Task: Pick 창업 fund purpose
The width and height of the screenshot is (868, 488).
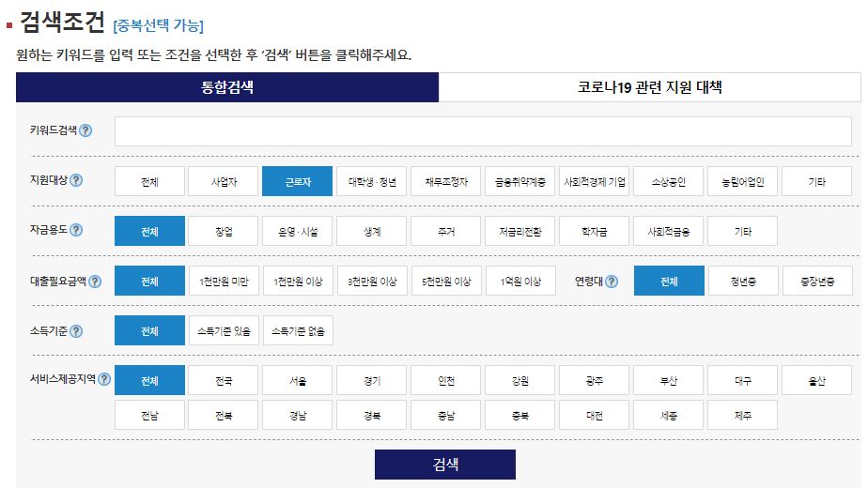Action: [x=224, y=231]
